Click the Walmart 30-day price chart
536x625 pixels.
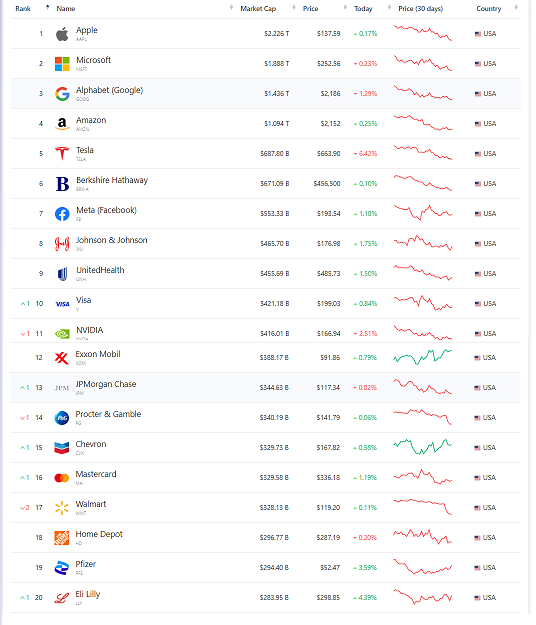click(422, 507)
